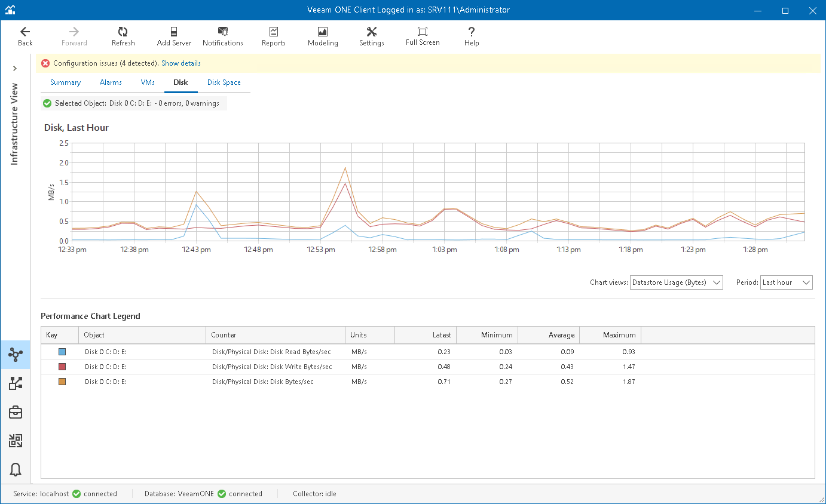826x504 pixels.
Task: Sort legend by the Average column header
Action: coord(549,335)
